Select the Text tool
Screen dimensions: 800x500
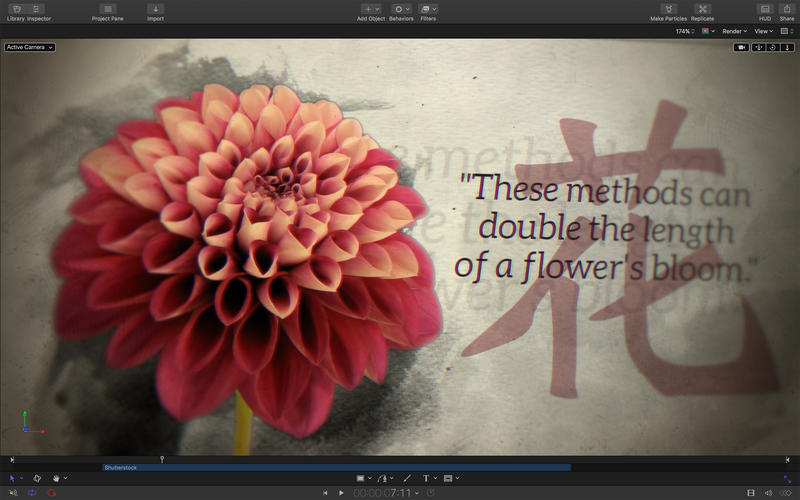pos(426,478)
